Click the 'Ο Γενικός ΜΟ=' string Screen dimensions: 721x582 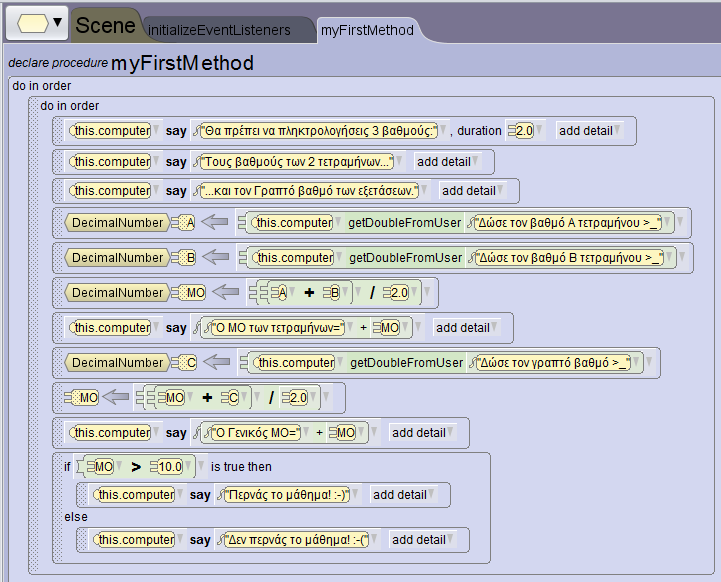click(256, 433)
